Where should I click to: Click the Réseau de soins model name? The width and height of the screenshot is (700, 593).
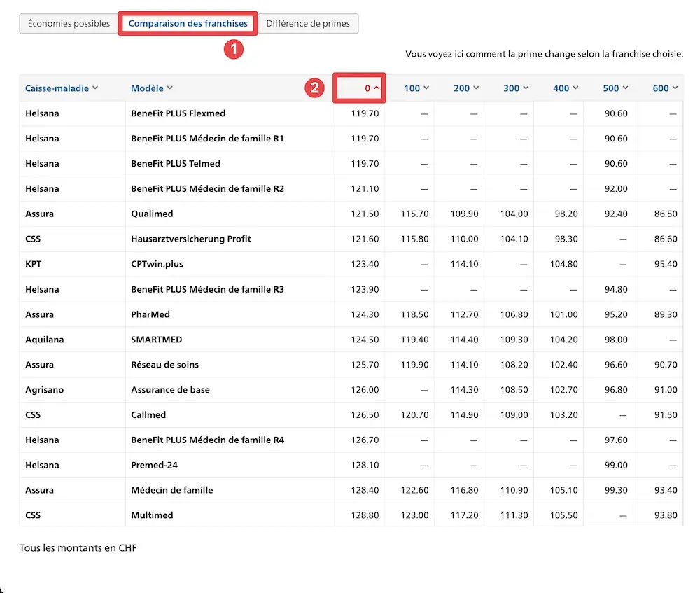tap(164, 364)
